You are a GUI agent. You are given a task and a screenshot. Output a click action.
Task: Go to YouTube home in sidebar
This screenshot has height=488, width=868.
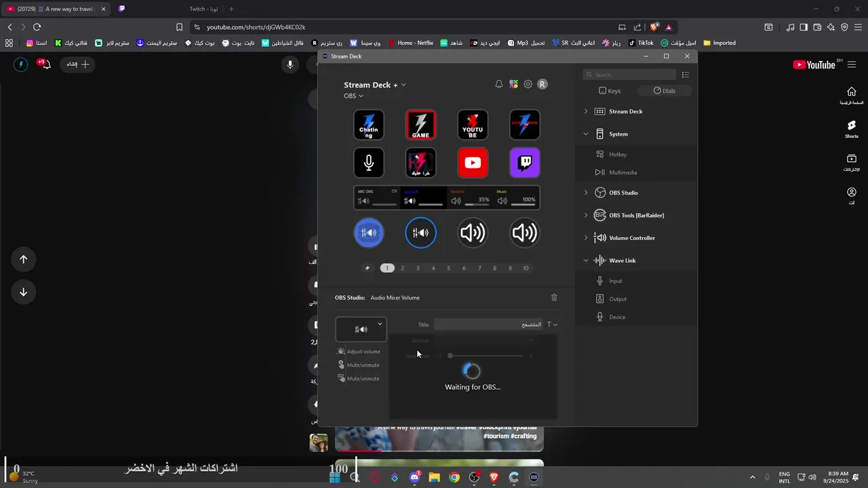[852, 95]
